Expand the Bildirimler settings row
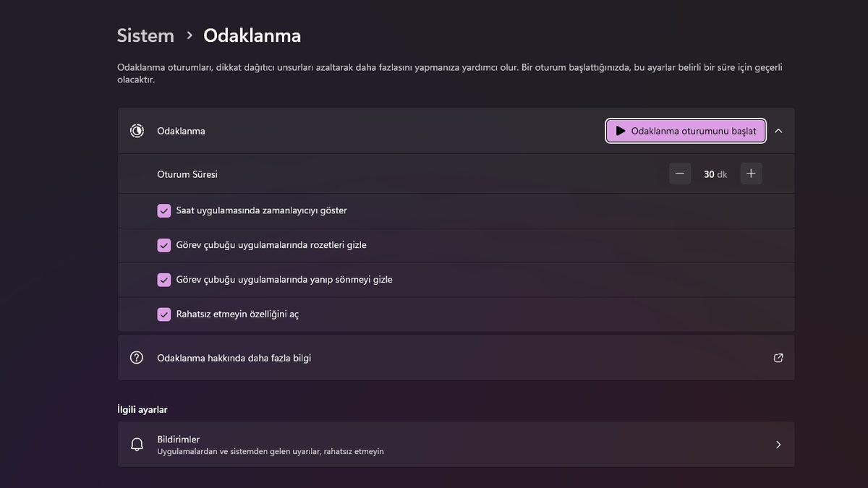Screen dimensions: 868x488 (x=456, y=444)
